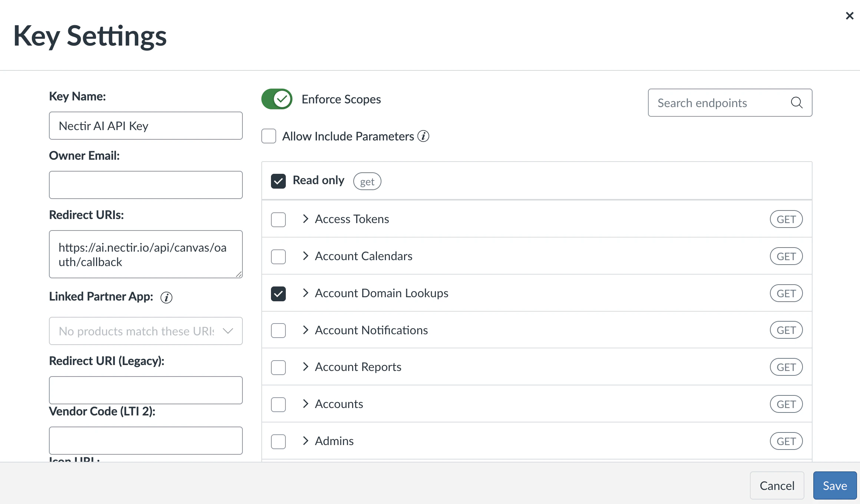The height and width of the screenshot is (504, 860).
Task: Check the Read only checkbox off
Action: [278, 181]
